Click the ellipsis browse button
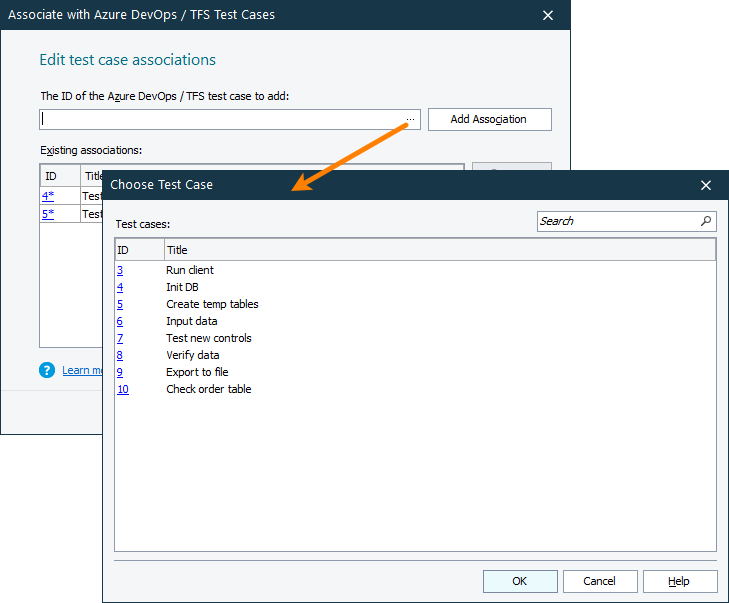This screenshot has width=729, height=603. pyautogui.click(x=411, y=120)
